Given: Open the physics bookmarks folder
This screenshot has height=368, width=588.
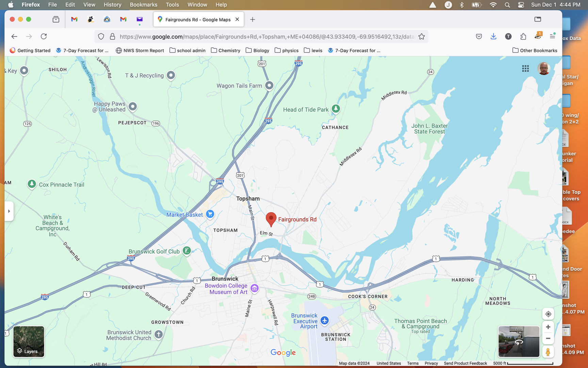Looking at the screenshot, I should pos(287,50).
